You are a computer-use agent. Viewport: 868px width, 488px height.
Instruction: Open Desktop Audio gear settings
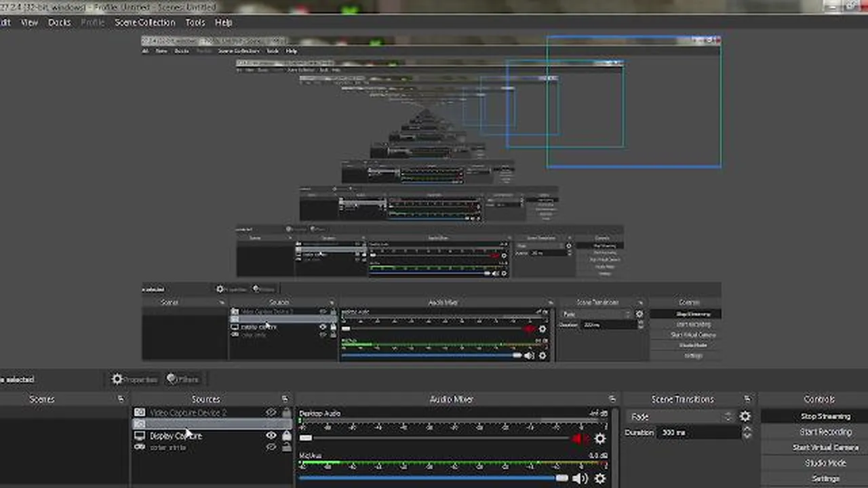599,439
